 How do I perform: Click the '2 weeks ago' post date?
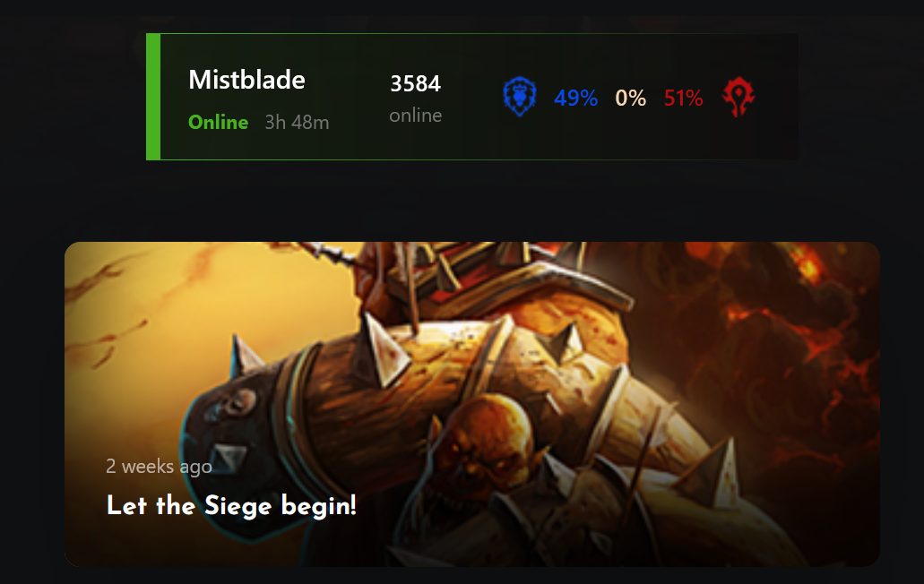(x=160, y=467)
